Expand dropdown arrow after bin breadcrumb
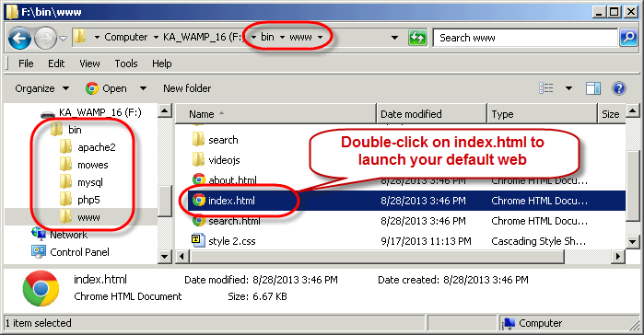 282,38
